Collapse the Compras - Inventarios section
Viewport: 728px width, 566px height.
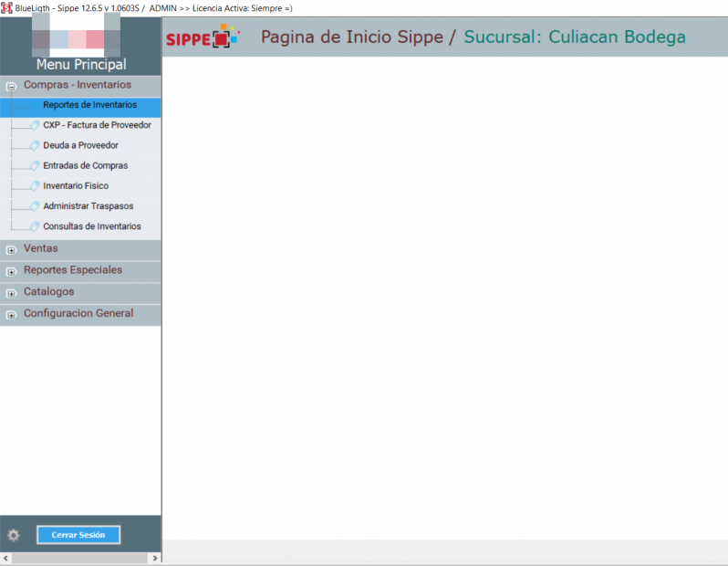tap(12, 86)
